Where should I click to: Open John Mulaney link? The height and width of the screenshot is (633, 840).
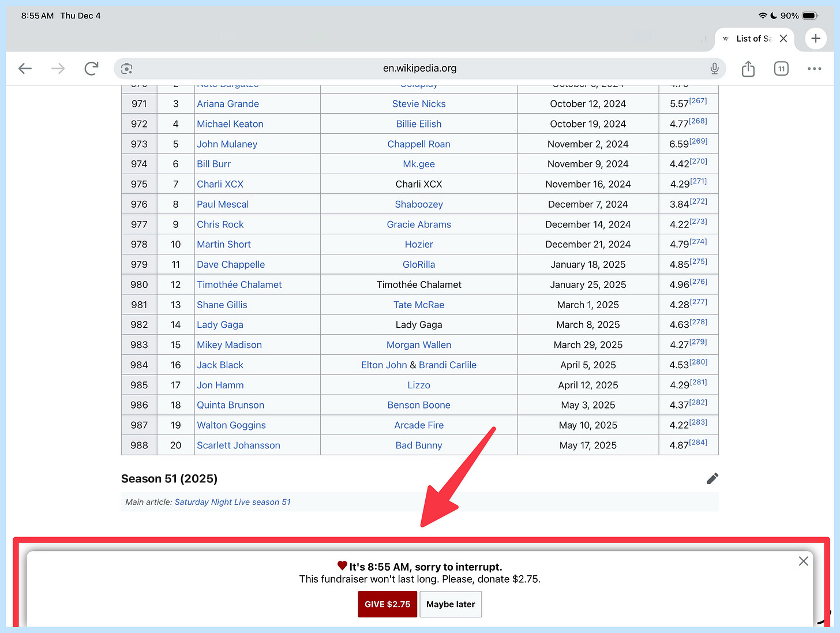227,144
